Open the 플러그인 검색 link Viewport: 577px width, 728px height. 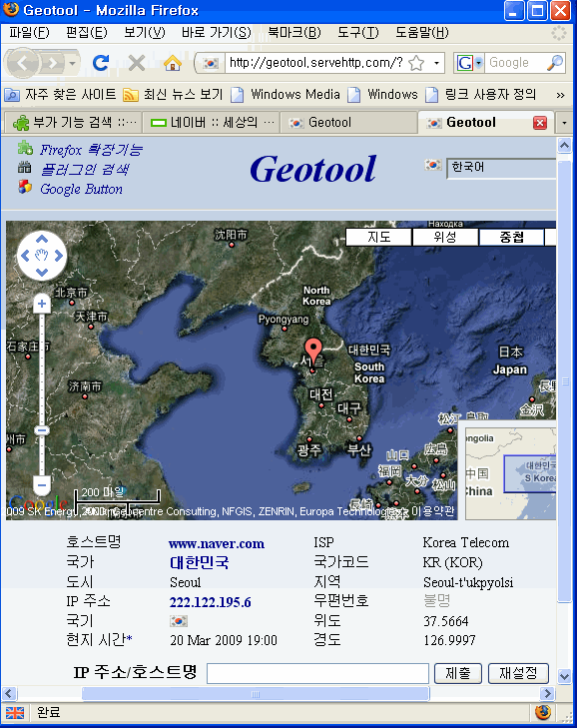[85, 169]
